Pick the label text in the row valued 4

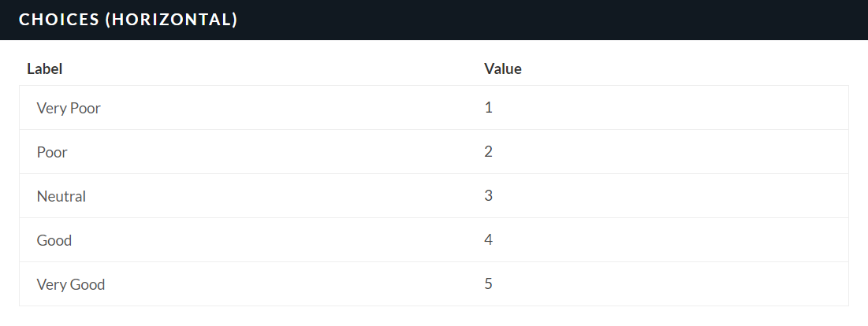tap(54, 240)
